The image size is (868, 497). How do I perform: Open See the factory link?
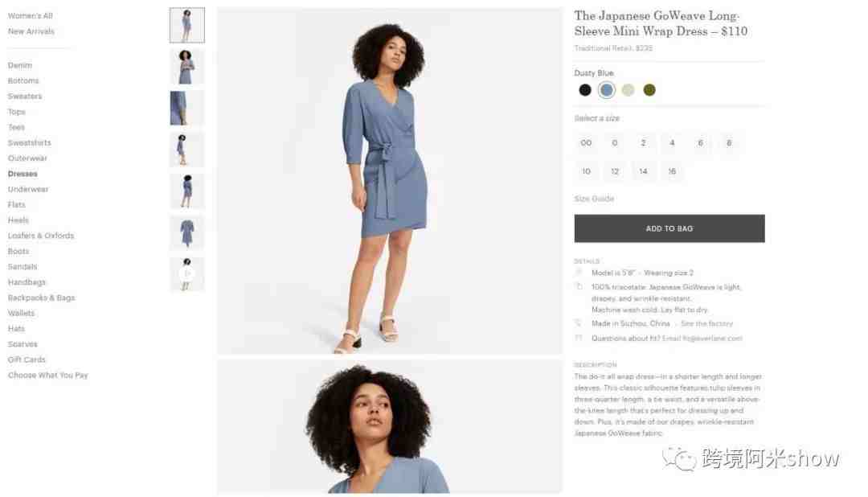coord(706,323)
